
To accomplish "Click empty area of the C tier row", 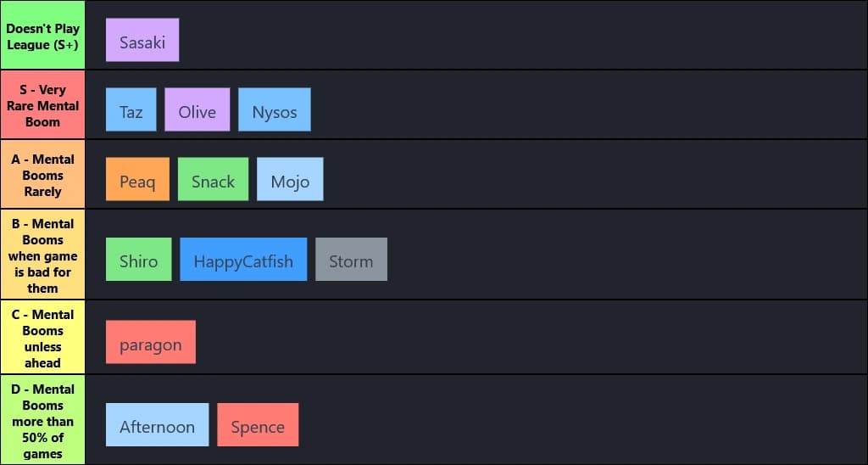I will tap(526, 338).
